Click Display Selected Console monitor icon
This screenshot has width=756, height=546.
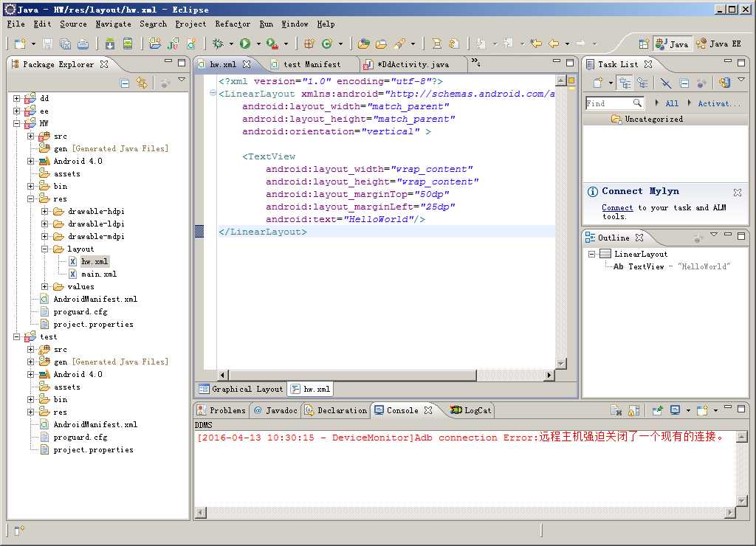(x=675, y=410)
